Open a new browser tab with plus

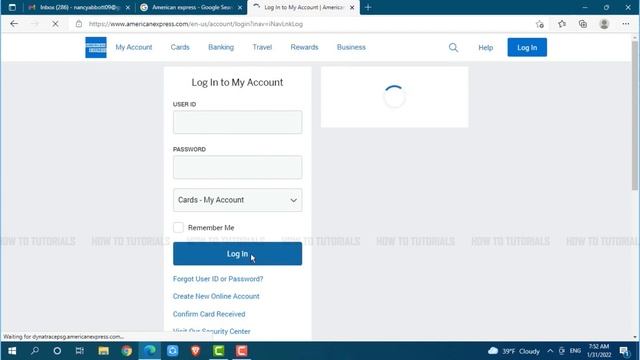(368, 7)
